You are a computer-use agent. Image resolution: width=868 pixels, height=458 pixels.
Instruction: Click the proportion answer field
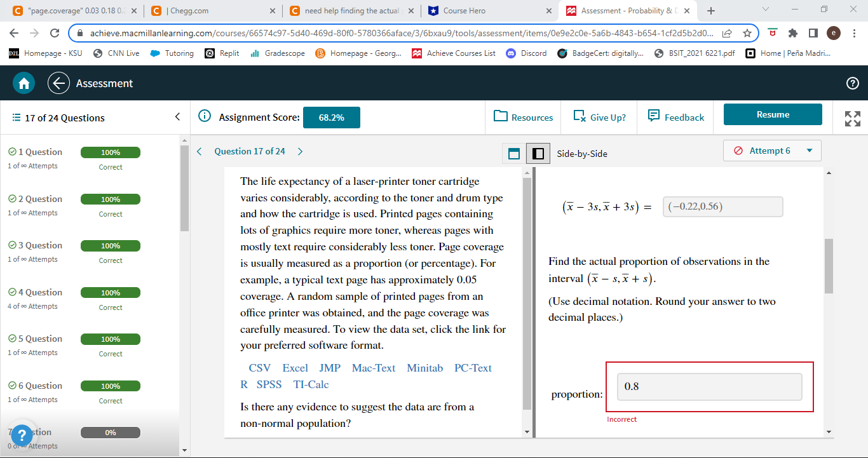pyautogui.click(x=709, y=386)
